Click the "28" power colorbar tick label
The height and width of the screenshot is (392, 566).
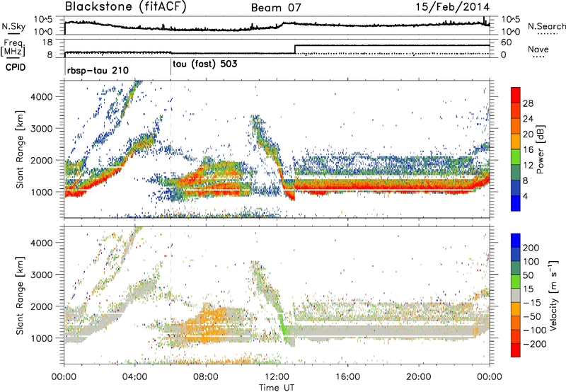click(x=528, y=103)
